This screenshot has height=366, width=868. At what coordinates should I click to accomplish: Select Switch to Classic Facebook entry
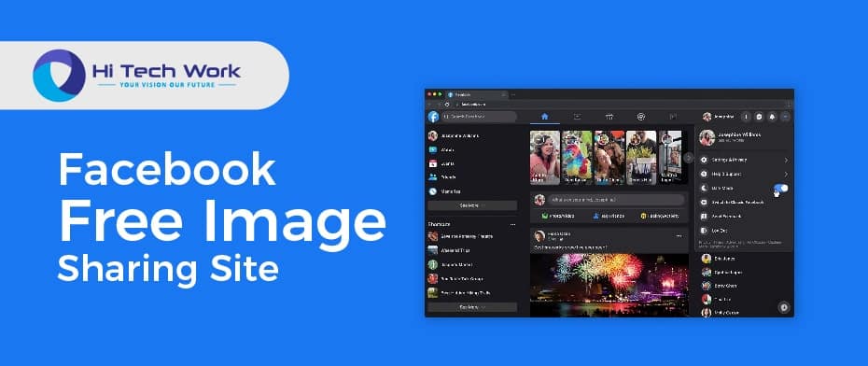click(x=743, y=202)
